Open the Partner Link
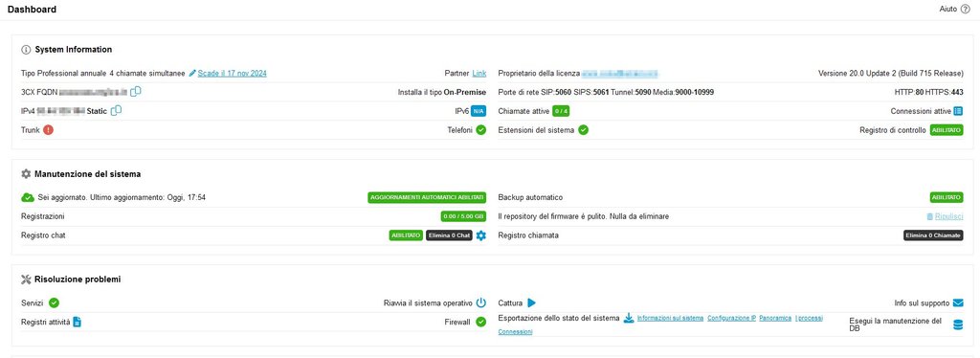Screen dimensions: 980x358 click(x=479, y=73)
